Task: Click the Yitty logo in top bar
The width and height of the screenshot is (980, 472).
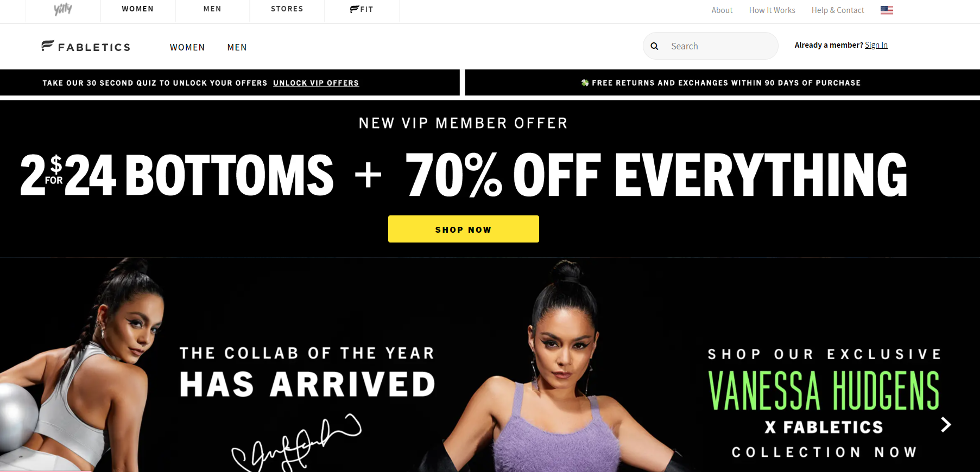Action: tap(63, 9)
